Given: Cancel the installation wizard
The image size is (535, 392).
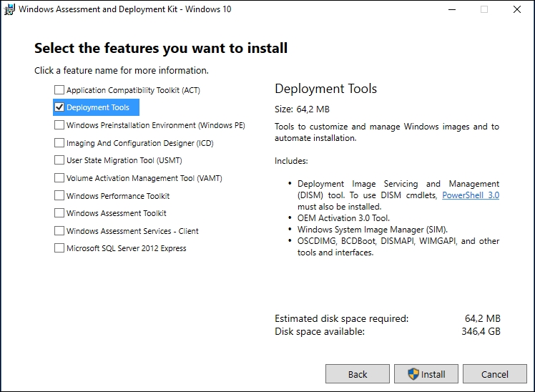Looking at the screenshot, I should [495, 374].
